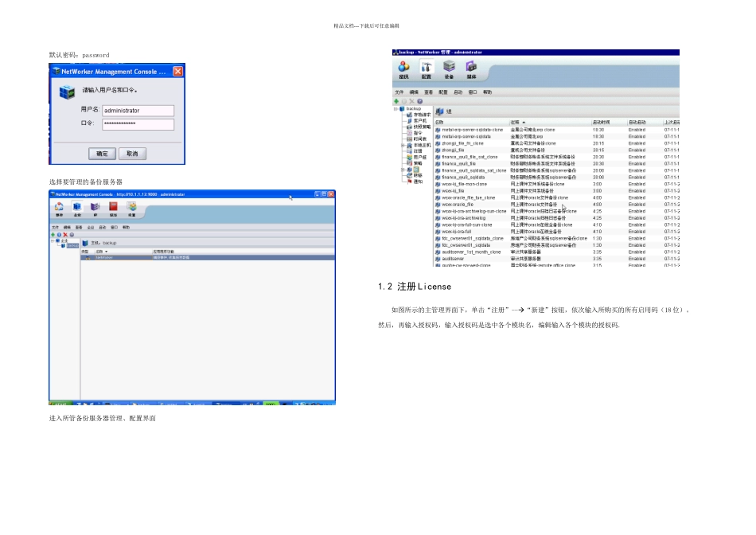Screen dimensions: 756x535
Task: Open 帮助 menu in Management Console window
Action: coord(126,227)
